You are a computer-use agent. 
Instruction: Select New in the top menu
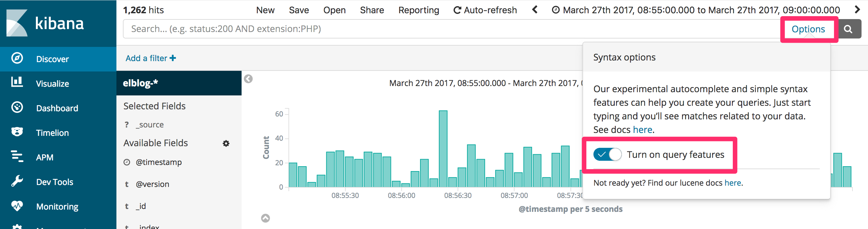(x=265, y=10)
